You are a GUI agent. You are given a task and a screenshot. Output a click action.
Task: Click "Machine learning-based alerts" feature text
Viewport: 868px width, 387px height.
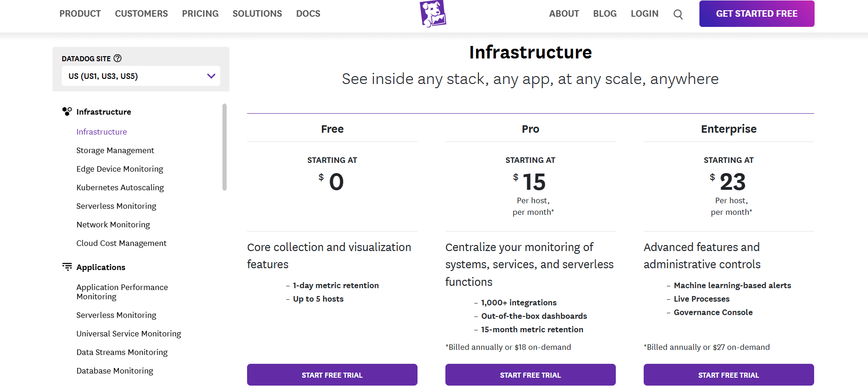[732, 285]
